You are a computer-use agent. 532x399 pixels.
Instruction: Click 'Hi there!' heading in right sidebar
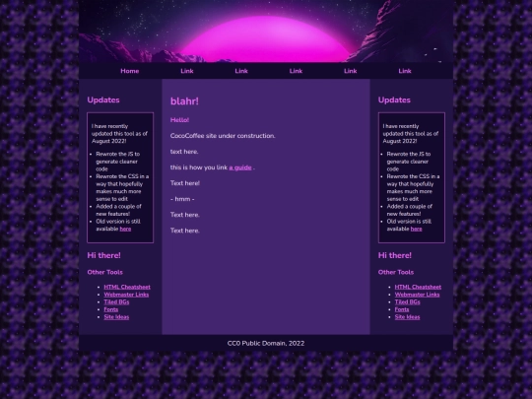click(x=395, y=255)
